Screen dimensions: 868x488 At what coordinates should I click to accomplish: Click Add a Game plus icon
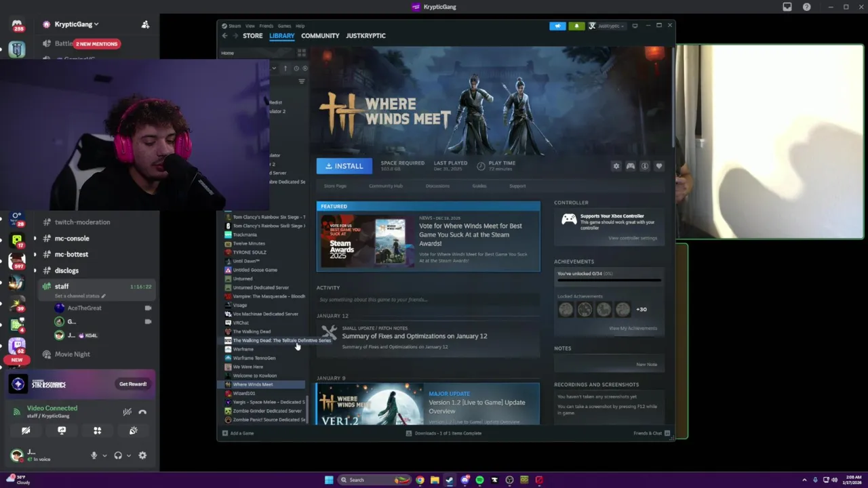click(x=225, y=433)
